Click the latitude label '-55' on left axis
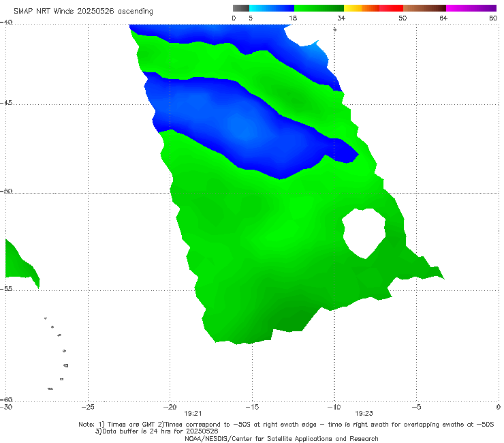 coord(6,288)
